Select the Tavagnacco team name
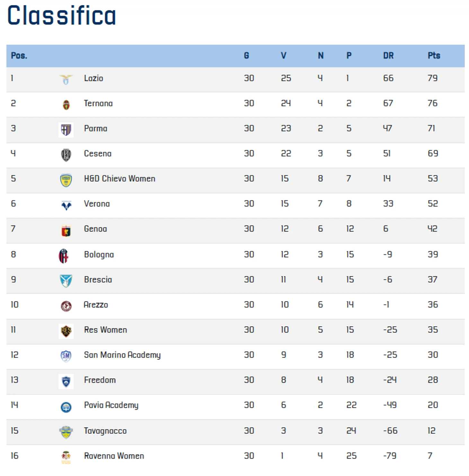 point(105,431)
